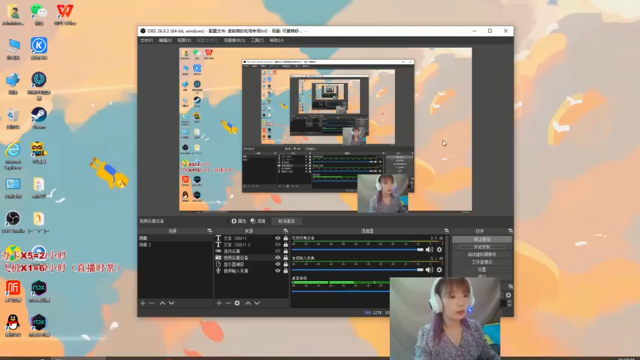
Task: Undock the 混音器 panel via header icon
Action: (446, 231)
